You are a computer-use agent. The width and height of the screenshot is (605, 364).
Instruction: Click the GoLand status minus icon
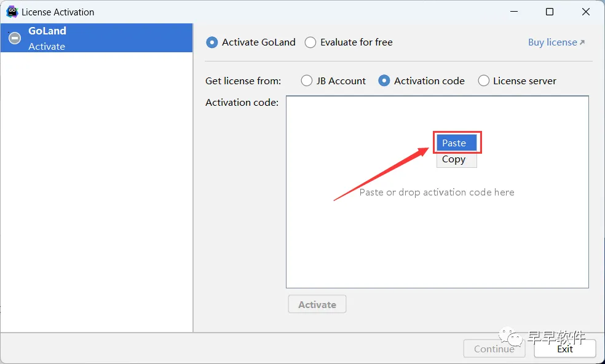click(x=15, y=38)
